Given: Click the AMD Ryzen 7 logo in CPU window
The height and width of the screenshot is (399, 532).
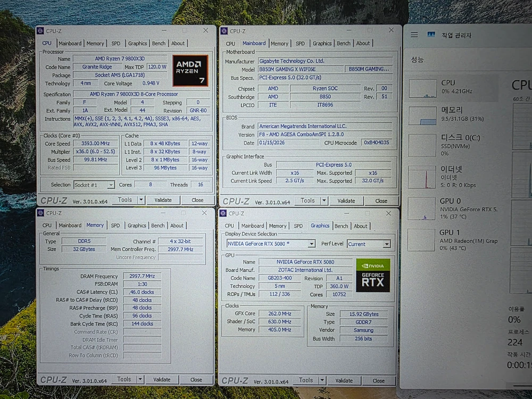Looking at the screenshot, I should tap(190, 71).
